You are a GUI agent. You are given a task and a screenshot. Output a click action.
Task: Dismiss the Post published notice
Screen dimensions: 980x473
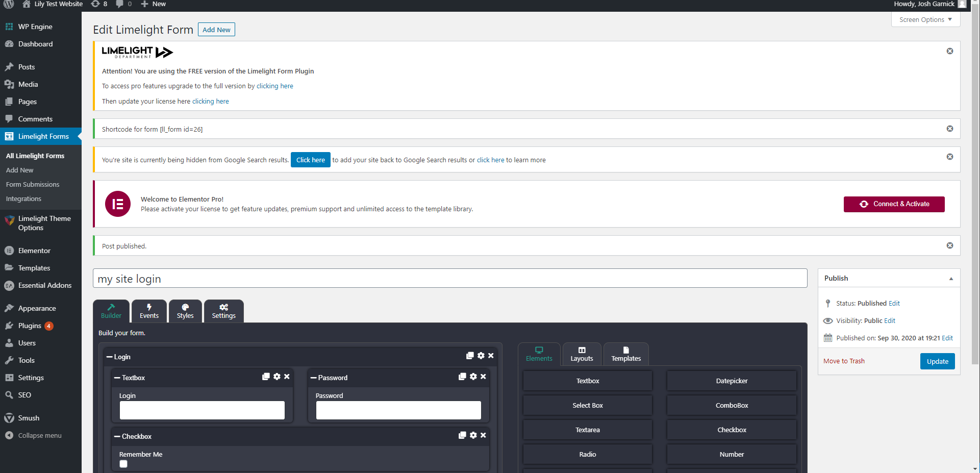[x=949, y=245]
